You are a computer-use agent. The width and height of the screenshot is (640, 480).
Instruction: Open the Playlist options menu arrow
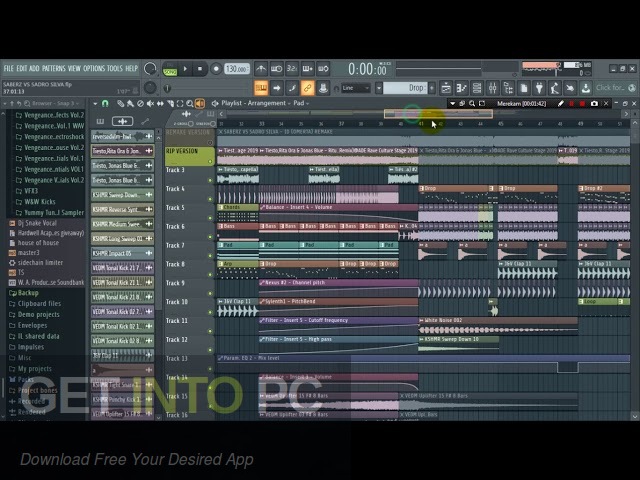[x=95, y=104]
